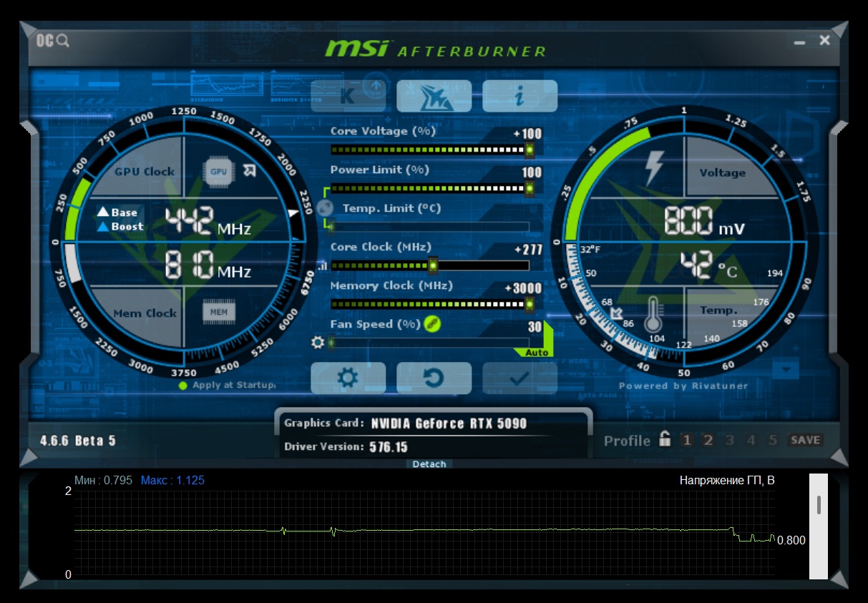Click the MEM memory chip icon
The width and height of the screenshot is (868, 603).
coord(219,313)
